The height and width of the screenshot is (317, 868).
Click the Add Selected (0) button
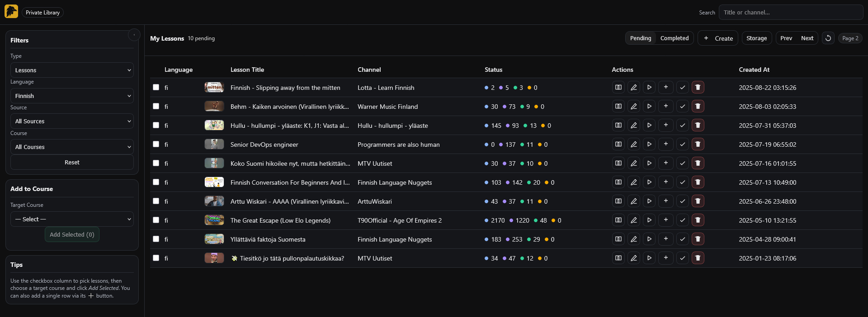pos(72,234)
